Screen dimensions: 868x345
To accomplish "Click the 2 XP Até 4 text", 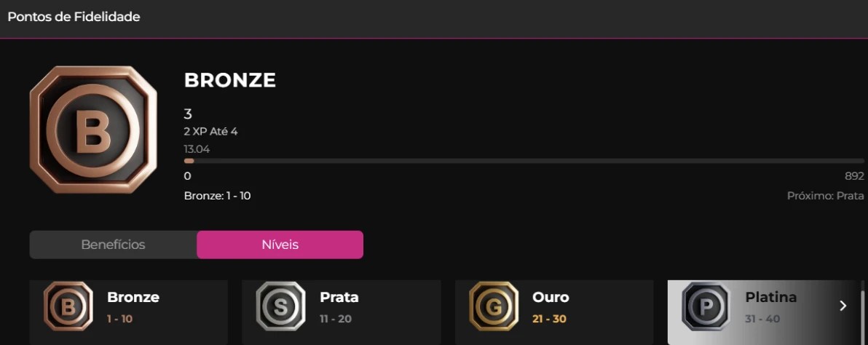I will (210, 132).
